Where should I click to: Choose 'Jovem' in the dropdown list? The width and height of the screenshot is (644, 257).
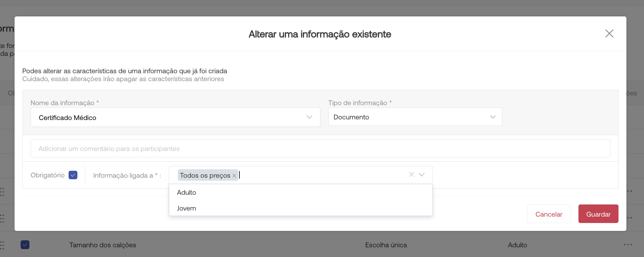[187, 208]
